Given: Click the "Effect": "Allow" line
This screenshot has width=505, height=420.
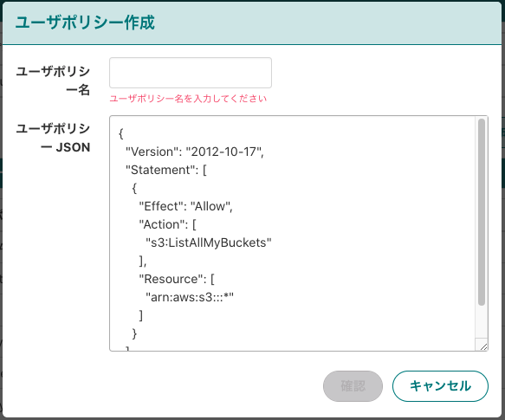Looking at the screenshot, I should coord(186,206).
